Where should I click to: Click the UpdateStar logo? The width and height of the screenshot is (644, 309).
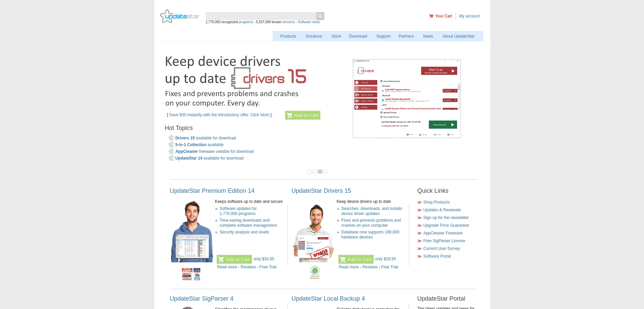[x=179, y=16]
